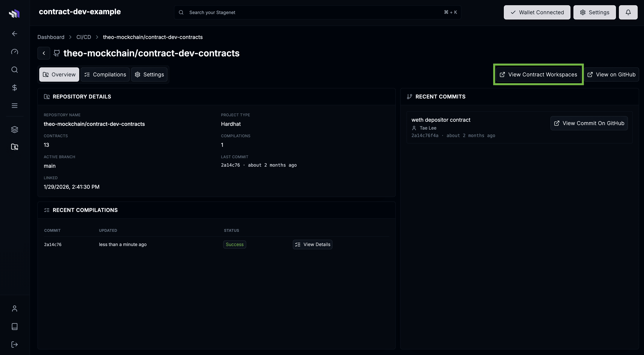Click the left arrow icon in sidebar
The width and height of the screenshot is (644, 355).
14,34
